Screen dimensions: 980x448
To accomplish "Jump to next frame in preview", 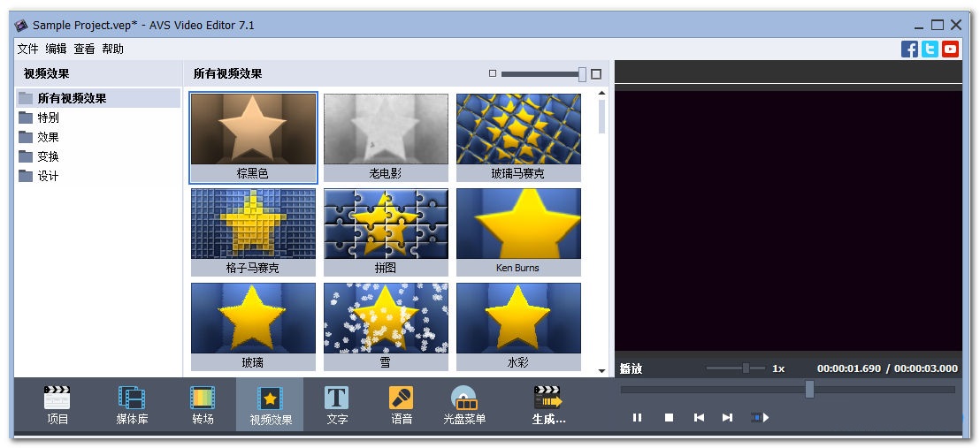I will pyautogui.click(x=727, y=417).
